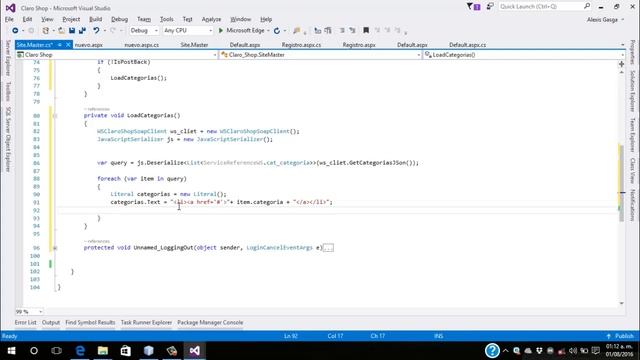
Task: Switch to the nuevo.aspx.cs tab
Action: tap(142, 45)
